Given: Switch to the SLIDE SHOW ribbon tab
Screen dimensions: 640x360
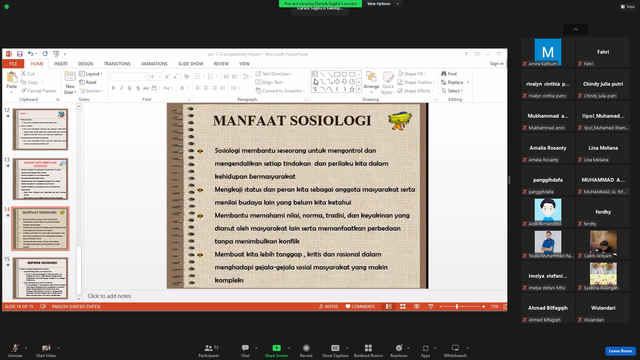Looking at the screenshot, I should click(191, 64).
